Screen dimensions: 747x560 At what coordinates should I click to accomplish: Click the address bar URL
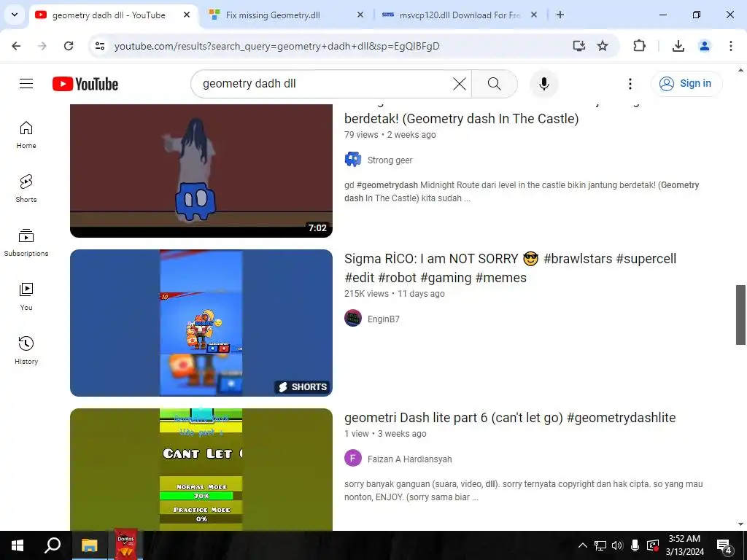(276, 46)
